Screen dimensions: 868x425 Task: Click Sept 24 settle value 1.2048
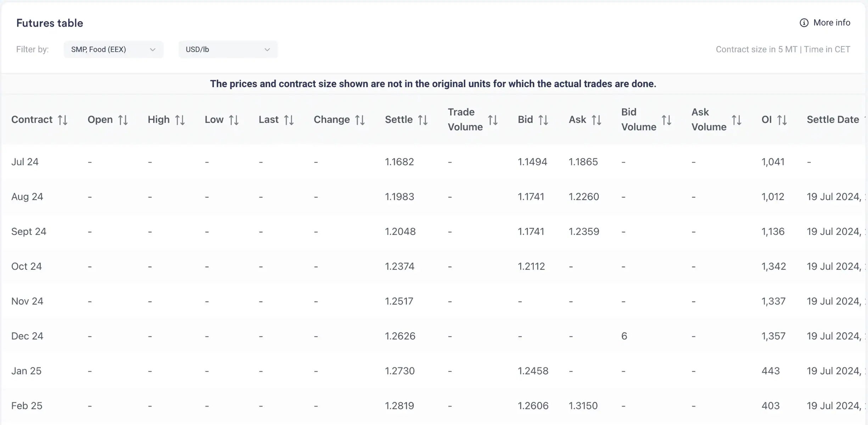tap(400, 232)
